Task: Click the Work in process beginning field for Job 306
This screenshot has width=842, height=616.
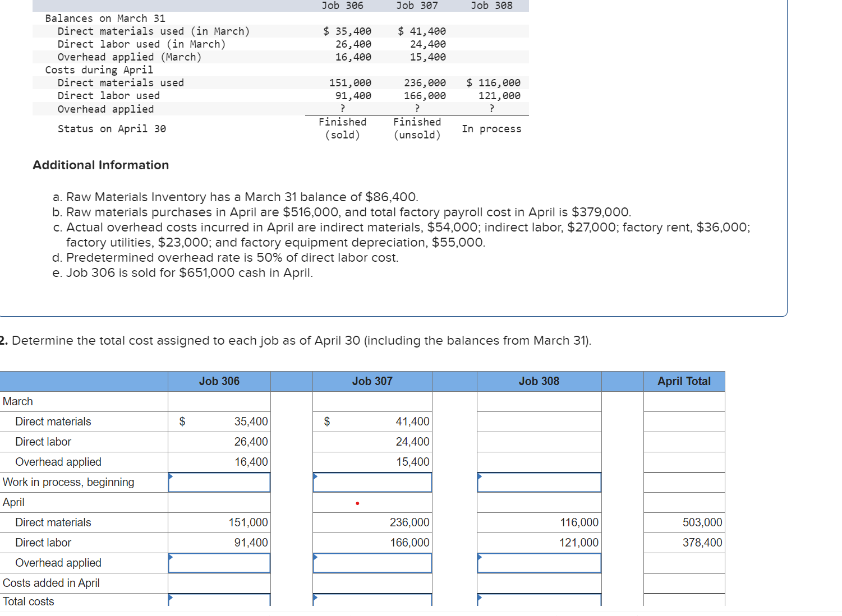Action: tap(219, 482)
